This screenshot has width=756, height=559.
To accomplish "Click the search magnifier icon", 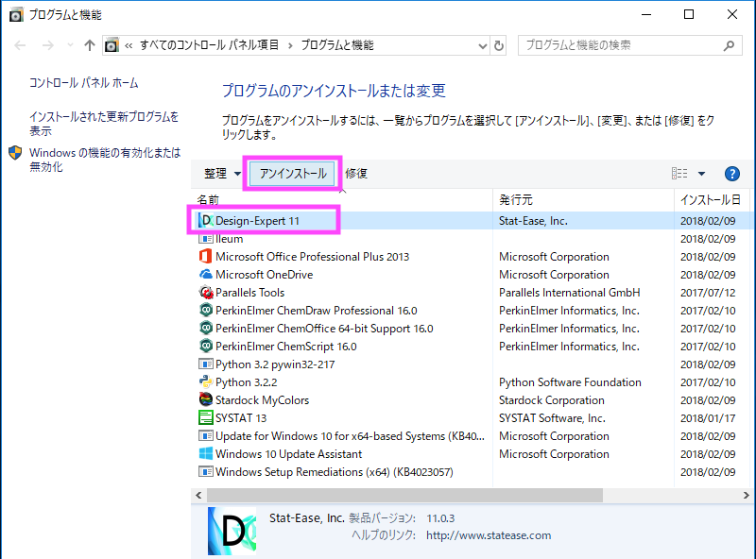I will click(x=729, y=45).
